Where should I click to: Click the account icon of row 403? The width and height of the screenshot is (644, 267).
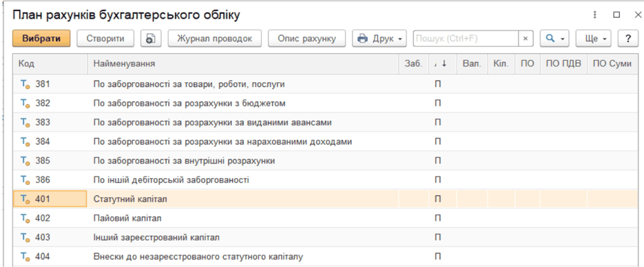25,237
